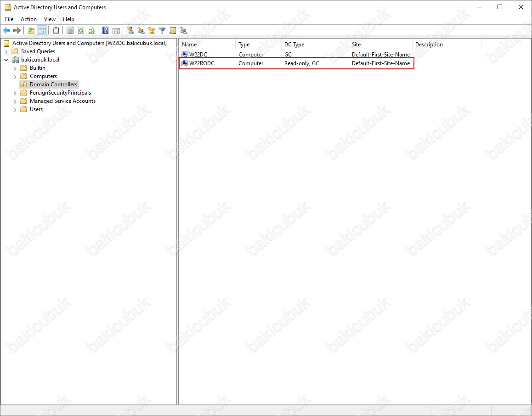Open the View menu

tap(50, 19)
